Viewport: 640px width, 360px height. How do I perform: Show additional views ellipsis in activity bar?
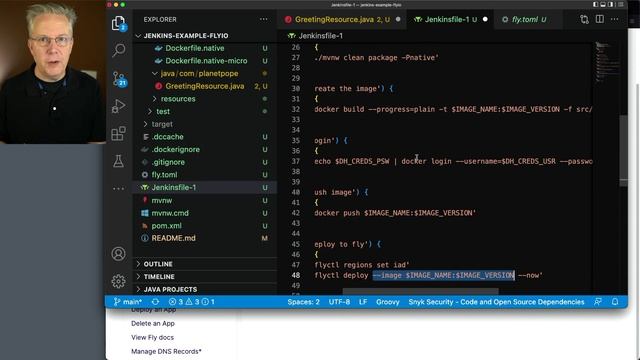(x=118, y=189)
